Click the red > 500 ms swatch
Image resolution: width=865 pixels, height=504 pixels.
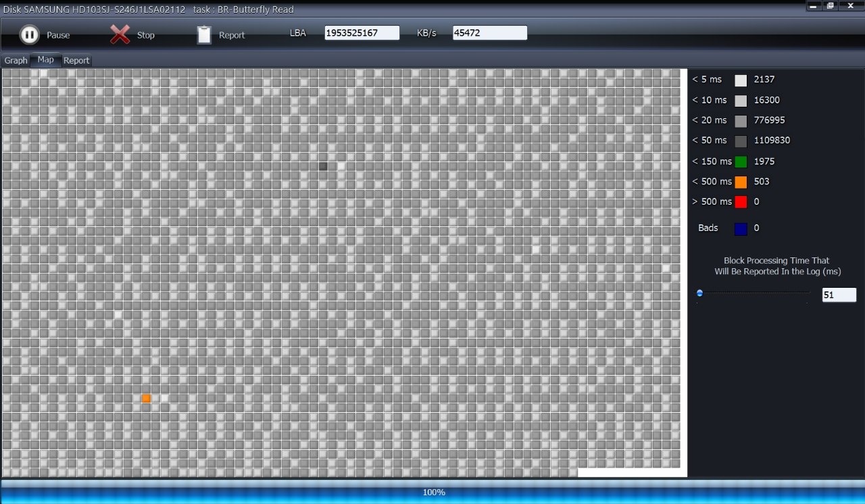point(741,202)
